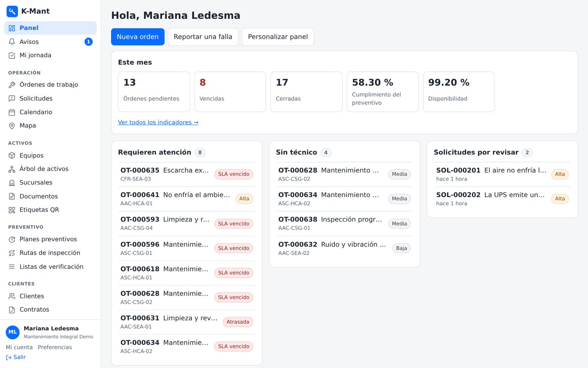Select Panel in the sidebar
The width and height of the screenshot is (588, 368).
click(50, 28)
